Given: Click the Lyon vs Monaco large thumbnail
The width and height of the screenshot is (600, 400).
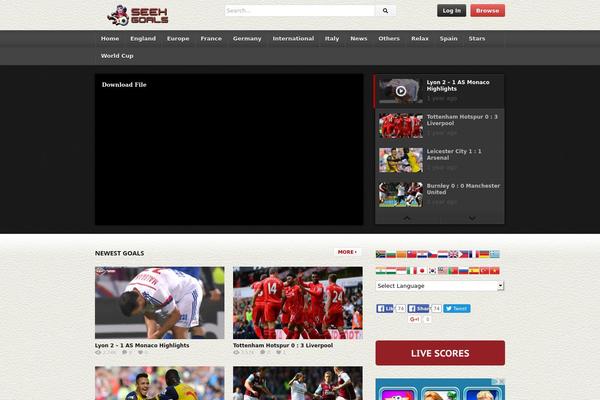Looking at the screenshot, I should 160,303.
